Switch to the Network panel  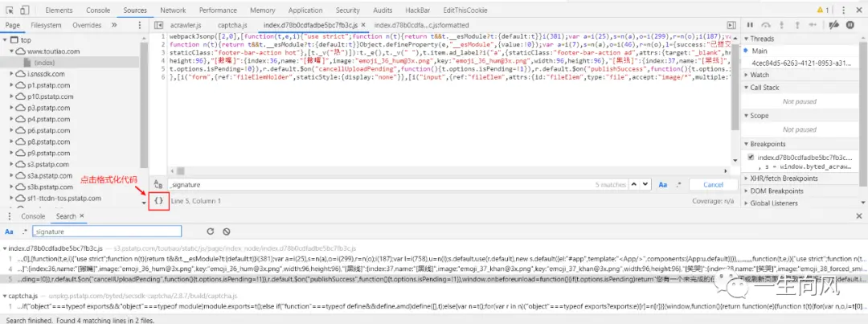173,10
